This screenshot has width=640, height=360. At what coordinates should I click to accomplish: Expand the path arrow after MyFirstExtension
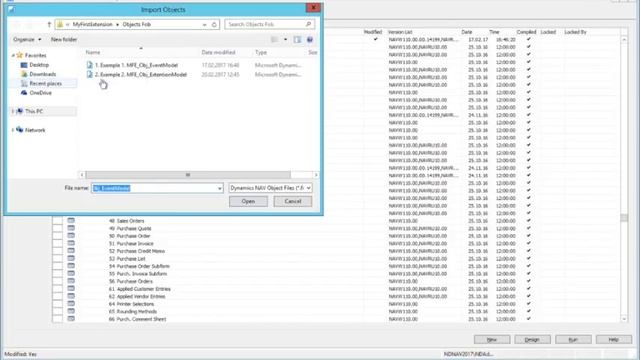[118, 24]
